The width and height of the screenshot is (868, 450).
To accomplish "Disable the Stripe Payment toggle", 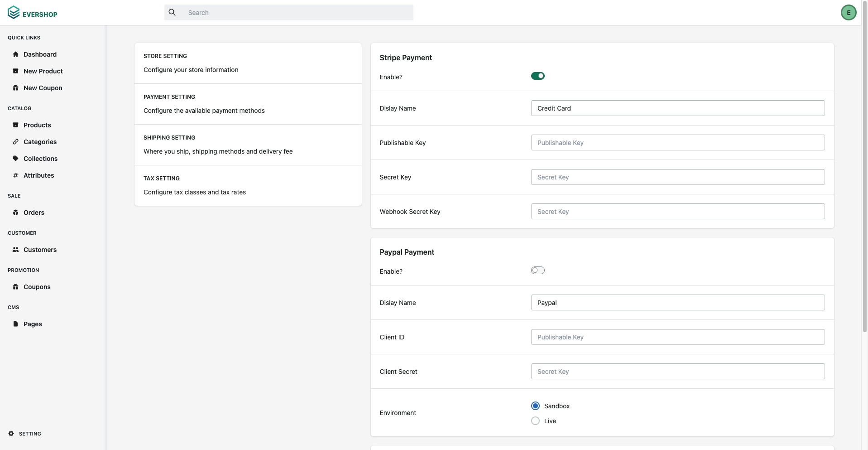I will tap(537, 76).
